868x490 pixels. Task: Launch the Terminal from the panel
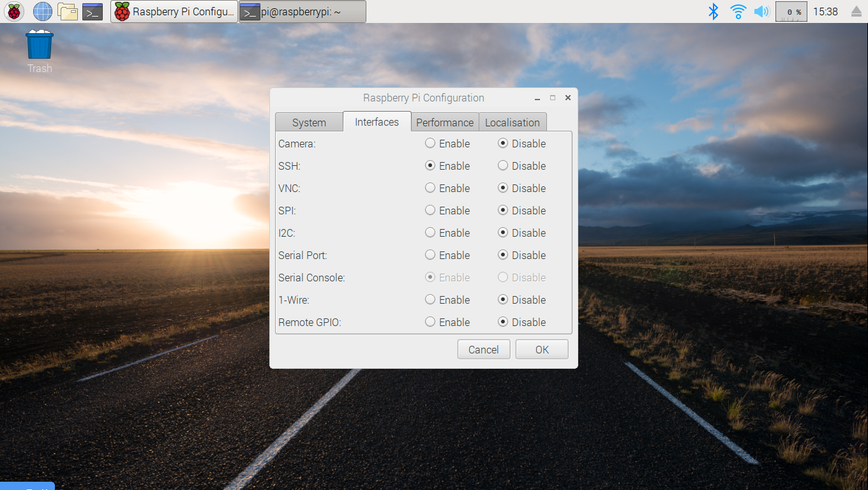point(93,11)
